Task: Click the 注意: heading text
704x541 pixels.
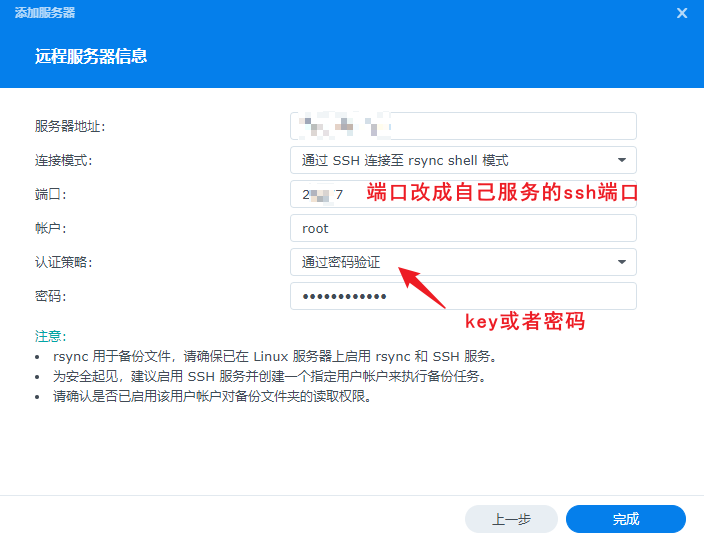Action: point(50,336)
